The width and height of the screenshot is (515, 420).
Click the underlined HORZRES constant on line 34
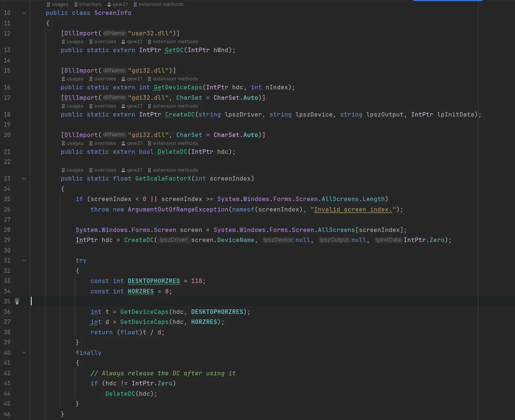pos(140,292)
